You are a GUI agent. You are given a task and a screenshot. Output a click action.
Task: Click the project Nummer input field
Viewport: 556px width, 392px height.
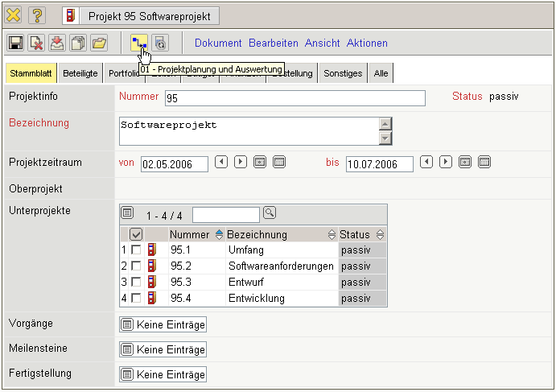click(294, 98)
